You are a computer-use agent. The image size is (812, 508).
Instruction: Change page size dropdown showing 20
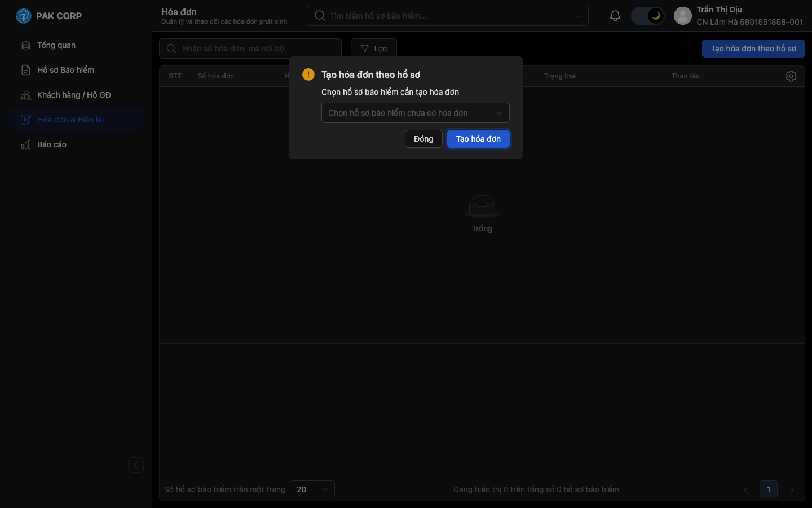(x=312, y=489)
